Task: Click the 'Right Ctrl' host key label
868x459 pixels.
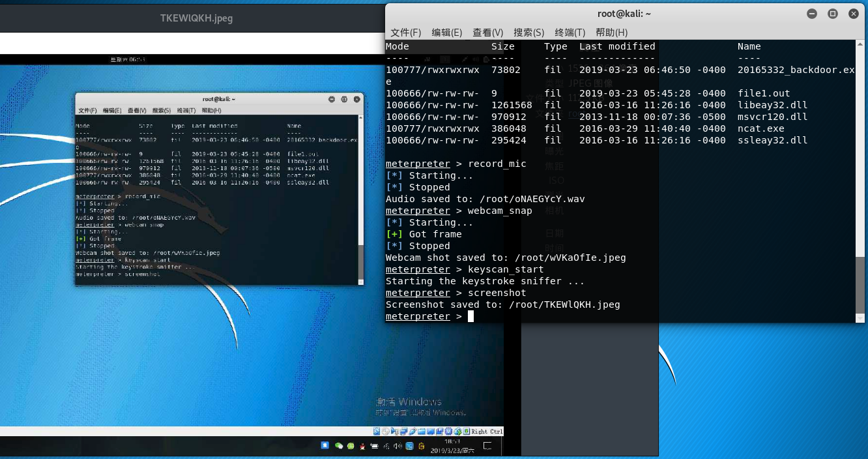Action: [x=487, y=432]
